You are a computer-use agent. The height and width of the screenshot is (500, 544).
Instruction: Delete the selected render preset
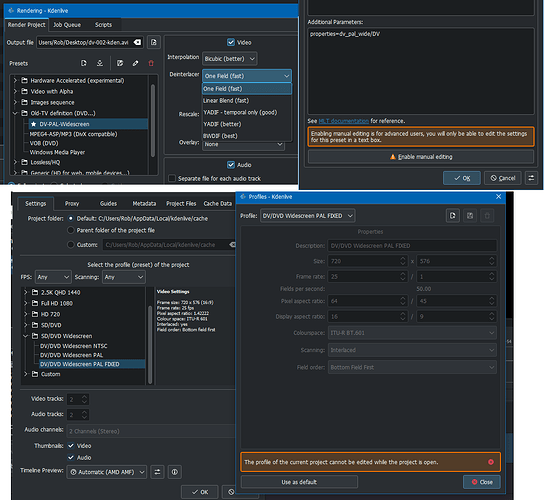[x=151, y=63]
